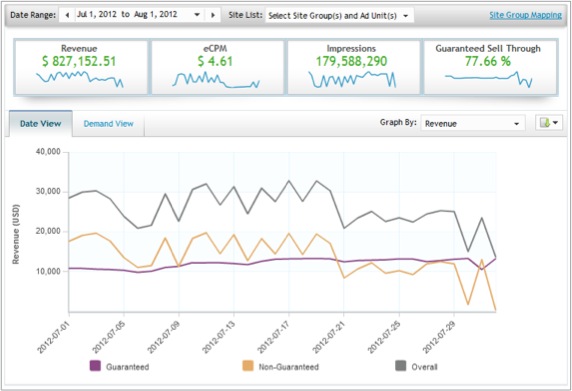Viewport: 572px width, 391px height.
Task: Click the 2012-07-01 axis label
Action: pos(53,337)
